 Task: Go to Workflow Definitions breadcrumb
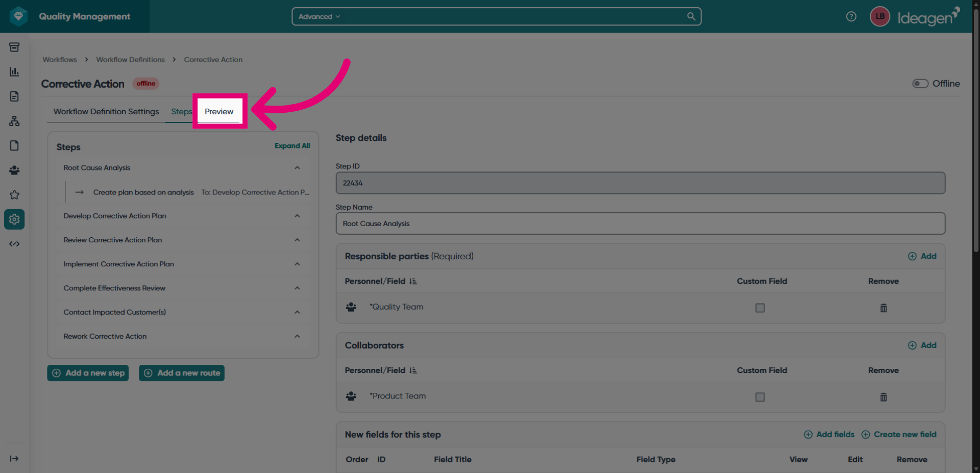[131, 60]
